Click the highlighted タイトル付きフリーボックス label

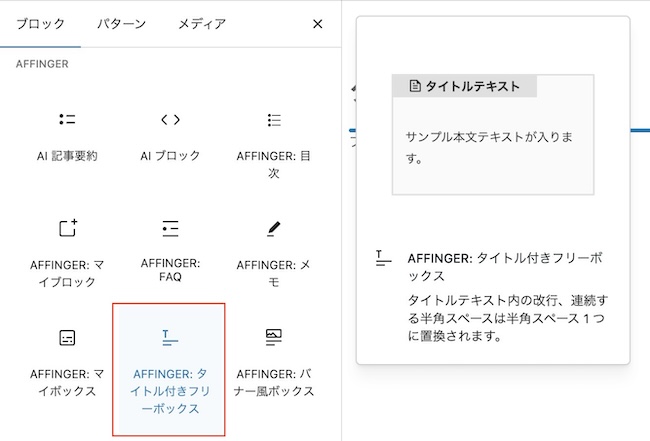coord(170,391)
